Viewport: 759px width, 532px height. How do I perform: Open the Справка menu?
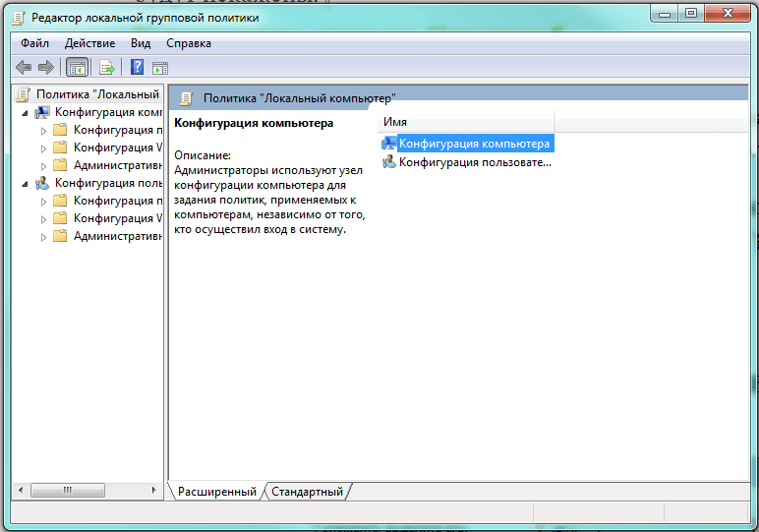coord(189,43)
